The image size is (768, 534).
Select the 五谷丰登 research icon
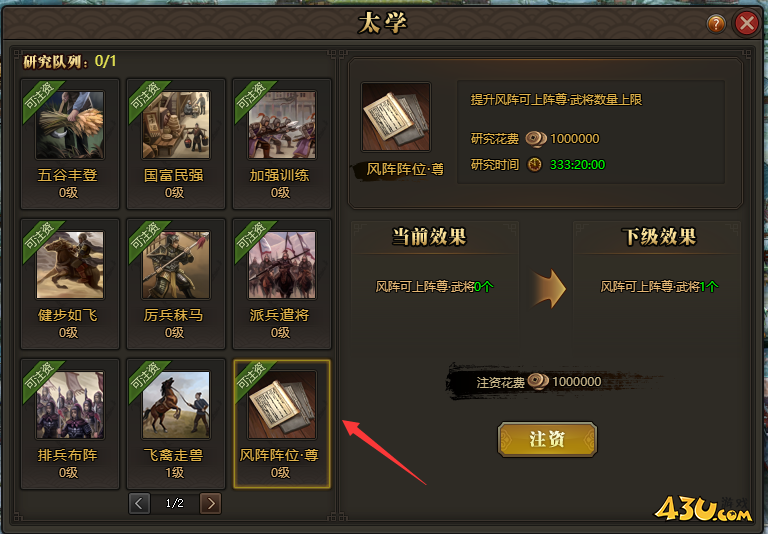coord(70,125)
